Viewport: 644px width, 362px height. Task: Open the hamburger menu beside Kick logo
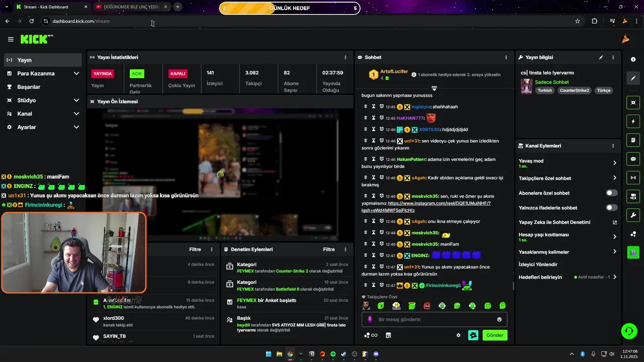click(x=11, y=39)
